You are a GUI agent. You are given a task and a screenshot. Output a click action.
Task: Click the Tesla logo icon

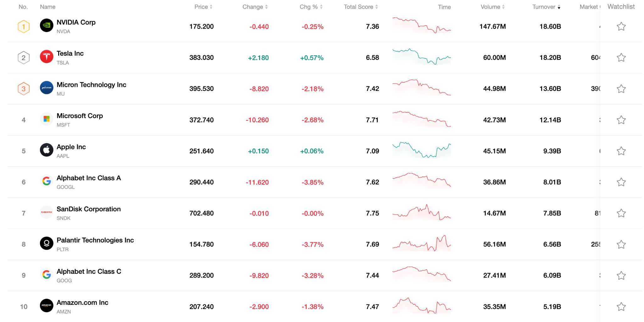tap(47, 57)
